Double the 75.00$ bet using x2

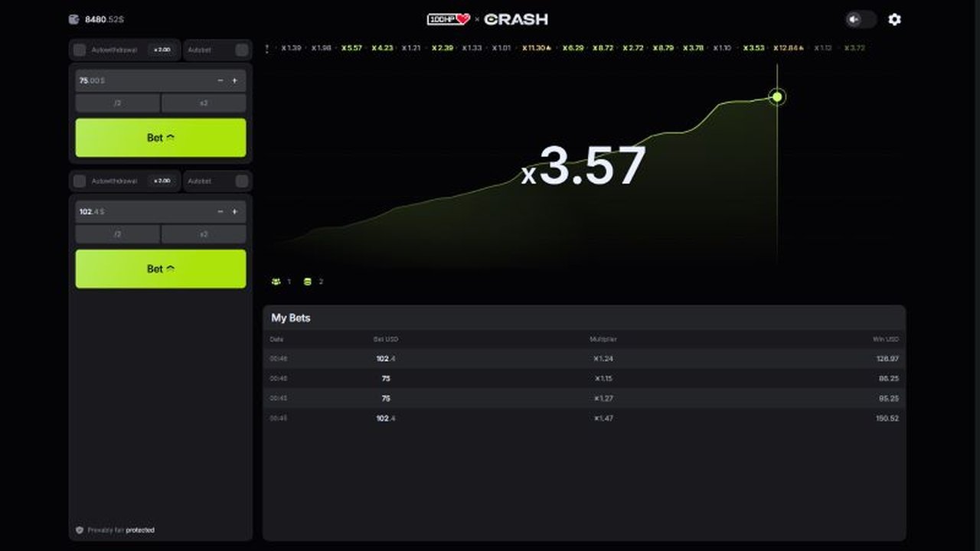click(204, 103)
